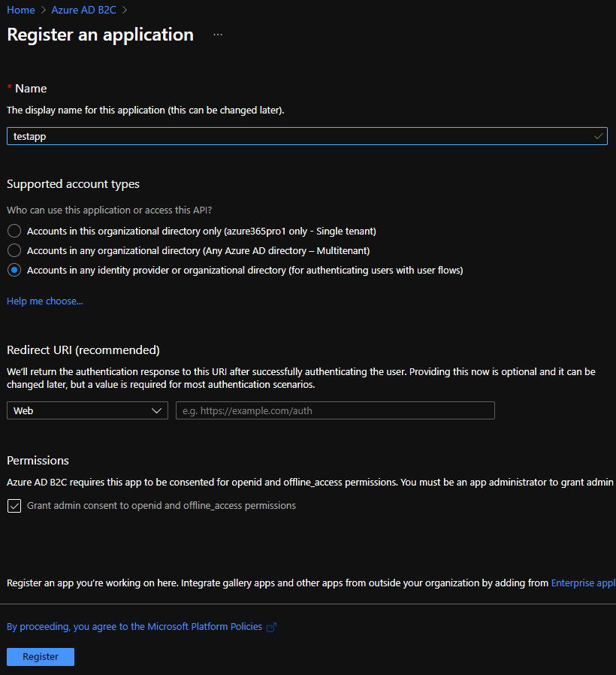Click the Register button
Viewport: 616px width, 675px height.
pyautogui.click(x=41, y=656)
